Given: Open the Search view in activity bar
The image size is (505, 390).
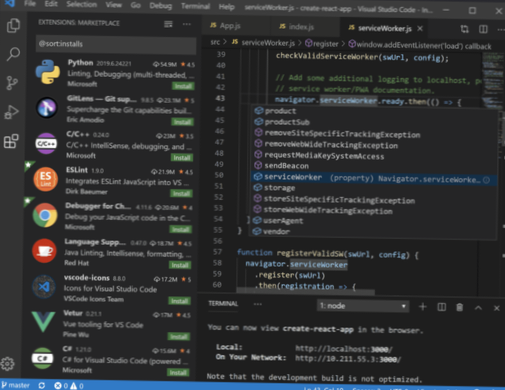Looking at the screenshot, I should coord(13,54).
